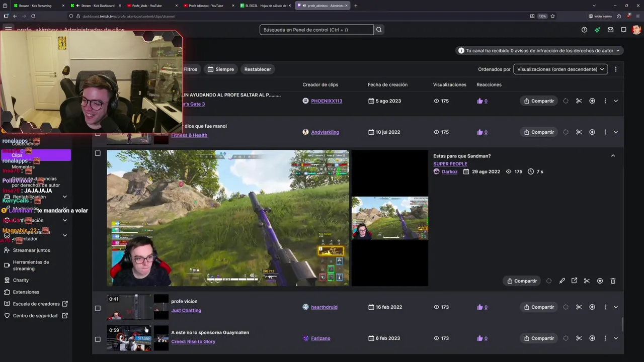
Task: Click the scissors edit icon in Sandman clip
Action: [587, 281]
